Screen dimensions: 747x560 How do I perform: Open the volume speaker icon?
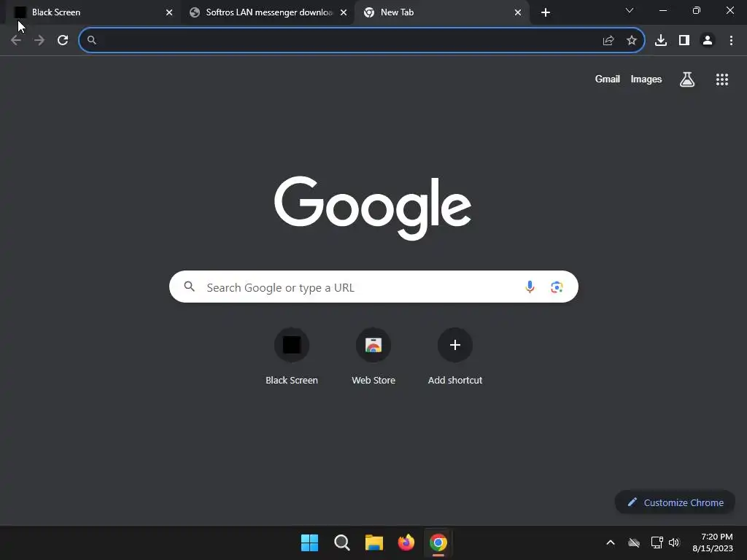[x=674, y=542]
